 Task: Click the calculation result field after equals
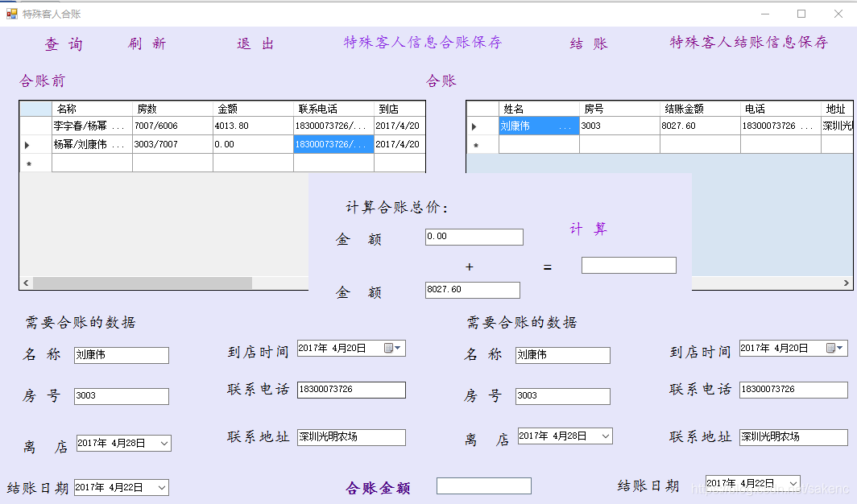(628, 266)
